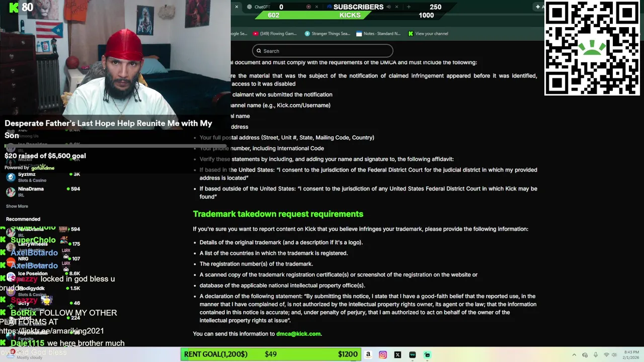Open the black waveform app in the taskbar
The width and height of the screenshot is (644, 362).
(413, 354)
